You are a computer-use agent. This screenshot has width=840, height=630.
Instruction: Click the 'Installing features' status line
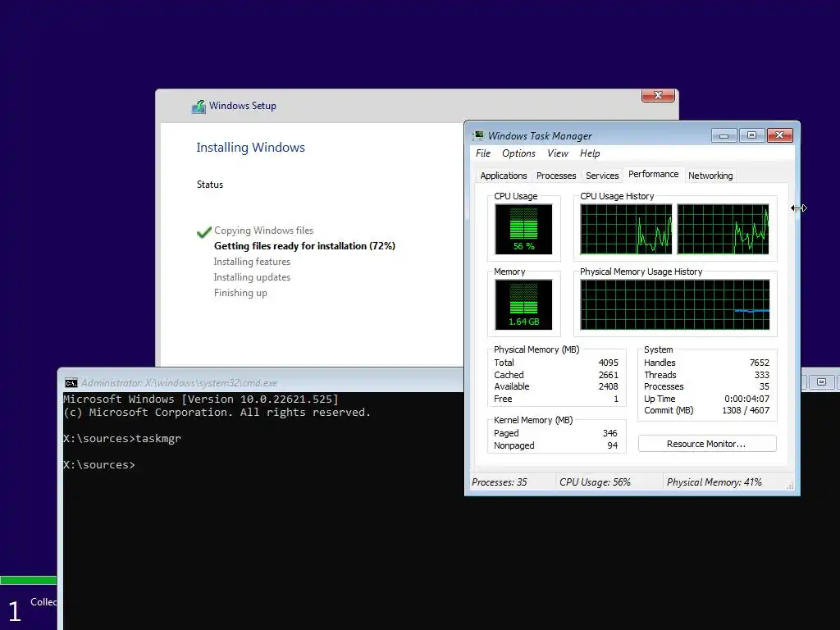click(x=252, y=262)
